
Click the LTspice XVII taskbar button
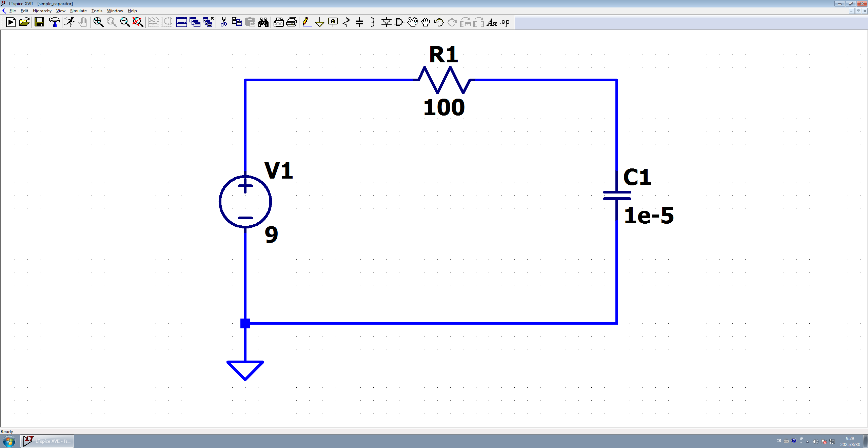tap(47, 441)
